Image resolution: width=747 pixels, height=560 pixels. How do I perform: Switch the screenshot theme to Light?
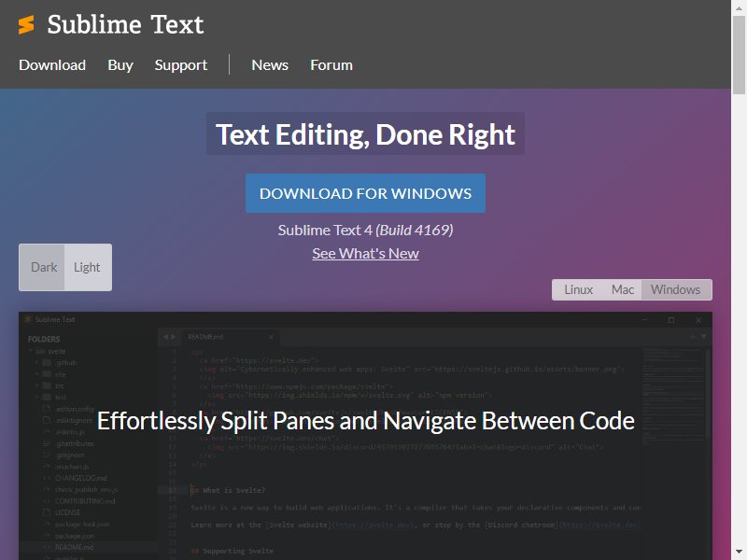point(88,267)
